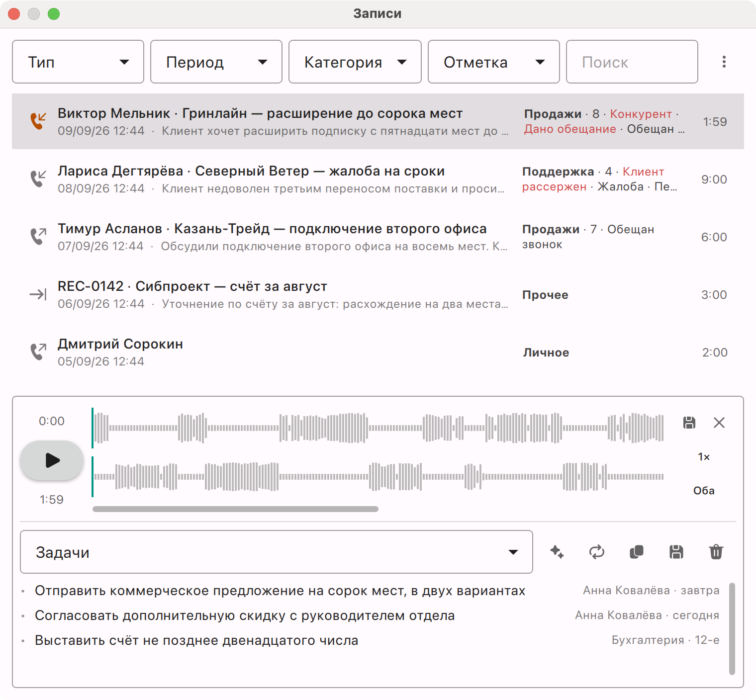
Task: Click the tasks list vertical scrollbar
Action: point(732,629)
